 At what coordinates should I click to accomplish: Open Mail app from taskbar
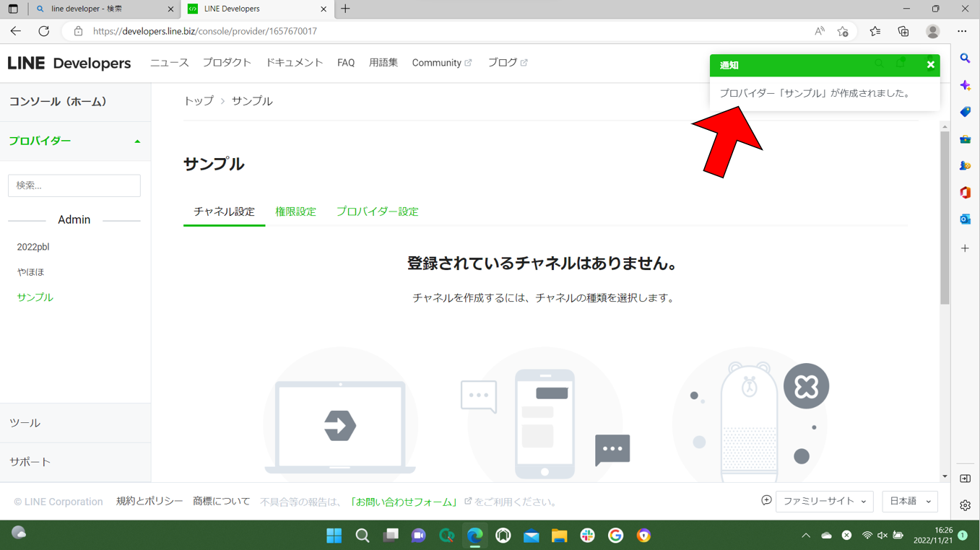531,536
